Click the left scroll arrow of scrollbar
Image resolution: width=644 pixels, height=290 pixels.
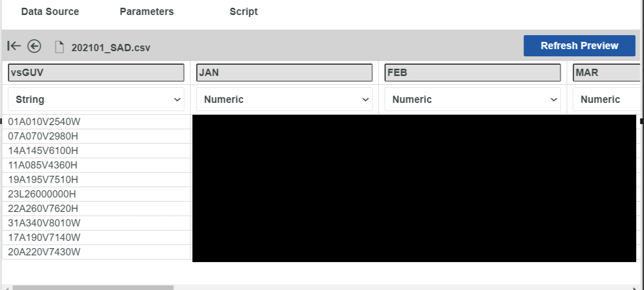click(x=5, y=287)
